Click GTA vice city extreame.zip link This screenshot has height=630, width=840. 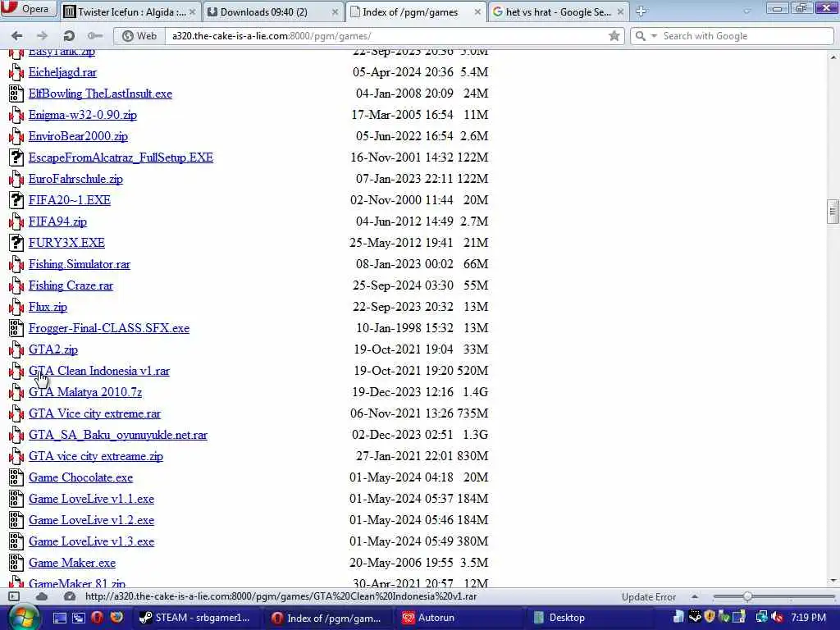coord(96,456)
